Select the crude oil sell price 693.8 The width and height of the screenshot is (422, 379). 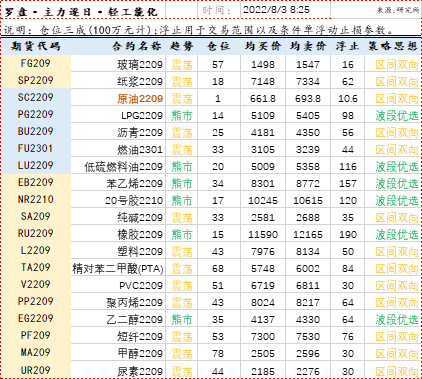(x=308, y=98)
